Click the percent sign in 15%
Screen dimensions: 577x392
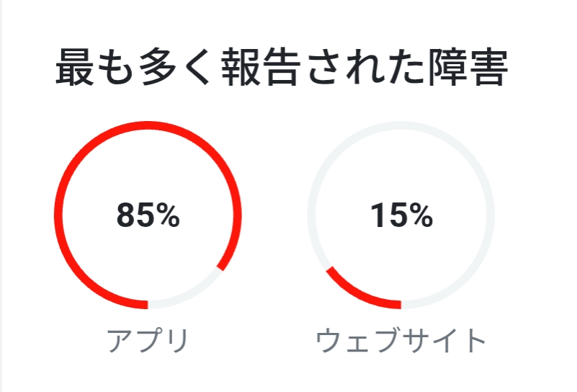coord(419,215)
